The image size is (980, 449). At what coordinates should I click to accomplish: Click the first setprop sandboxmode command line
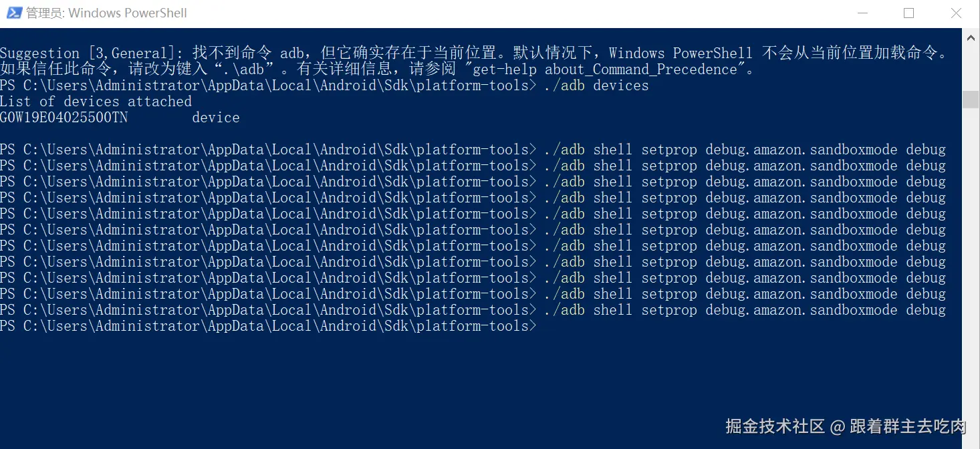click(473, 150)
